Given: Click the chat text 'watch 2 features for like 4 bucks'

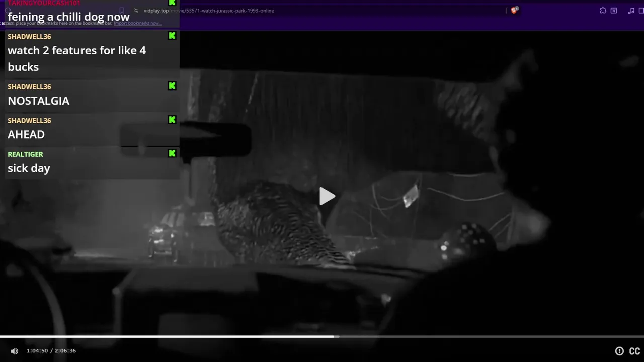Looking at the screenshot, I should click(x=76, y=58).
